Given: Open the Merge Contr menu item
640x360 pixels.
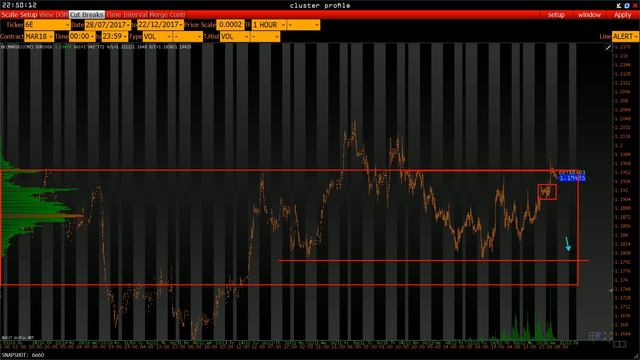Looking at the screenshot, I should click(x=167, y=15).
